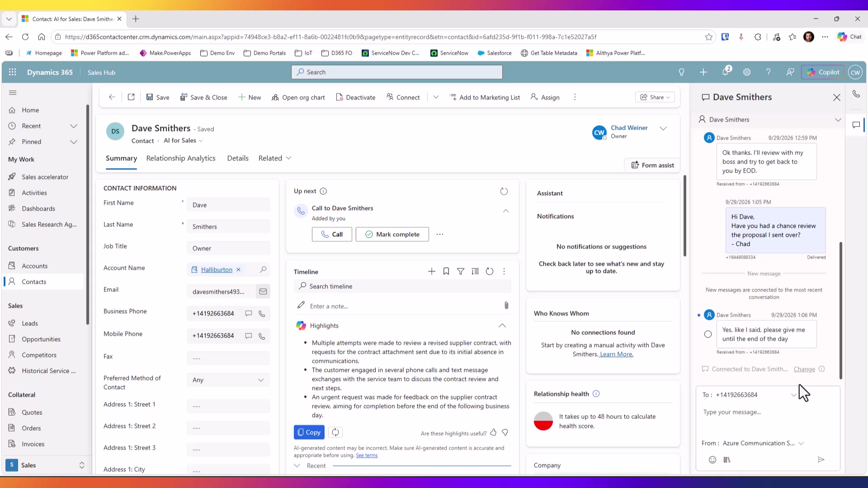Open Sales accelerator in the sidebar

(45, 177)
